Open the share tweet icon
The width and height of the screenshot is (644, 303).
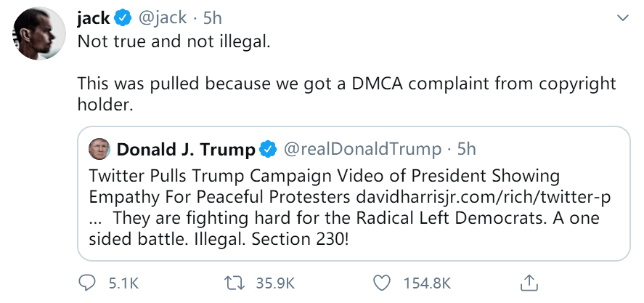pyautogui.click(x=529, y=282)
